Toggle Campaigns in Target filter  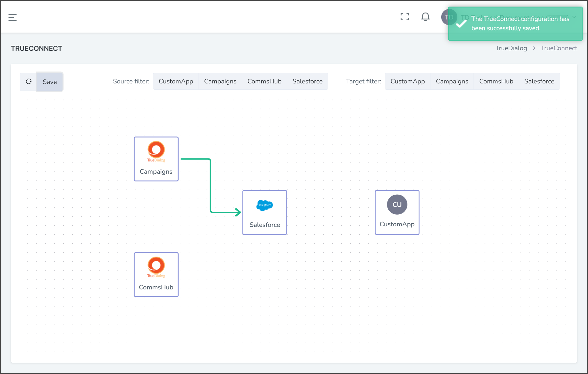[x=452, y=81]
